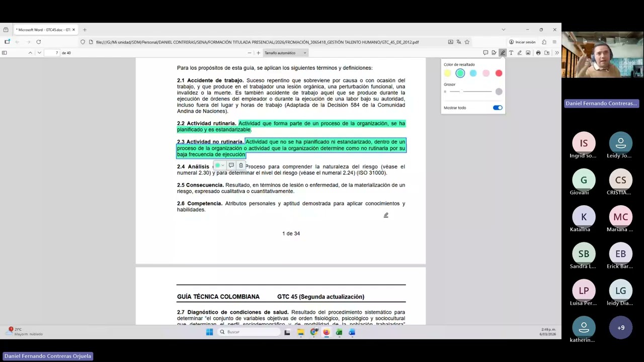Image resolution: width=644 pixels, height=362 pixels.
Task: Select the highlight tool in PDF toolbar
Action: click(503, 53)
